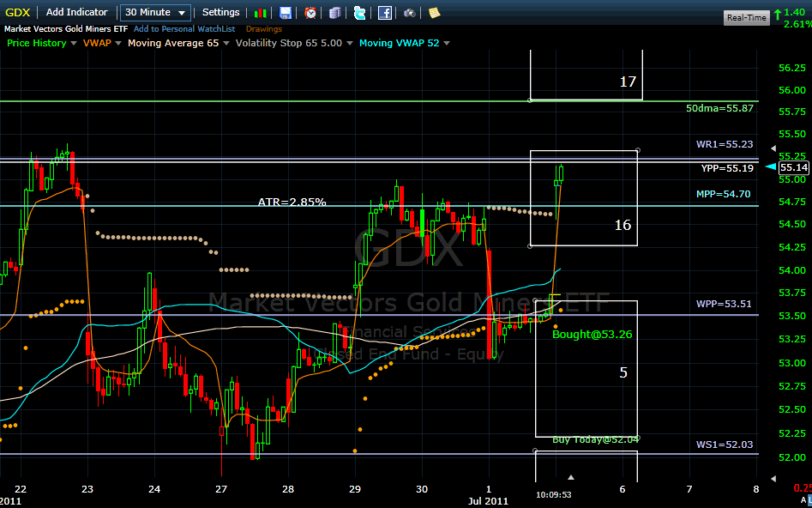Viewport: 812px width, 508px height.
Task: Select arithmetic scale 'A' toggle
Action: click(x=803, y=499)
